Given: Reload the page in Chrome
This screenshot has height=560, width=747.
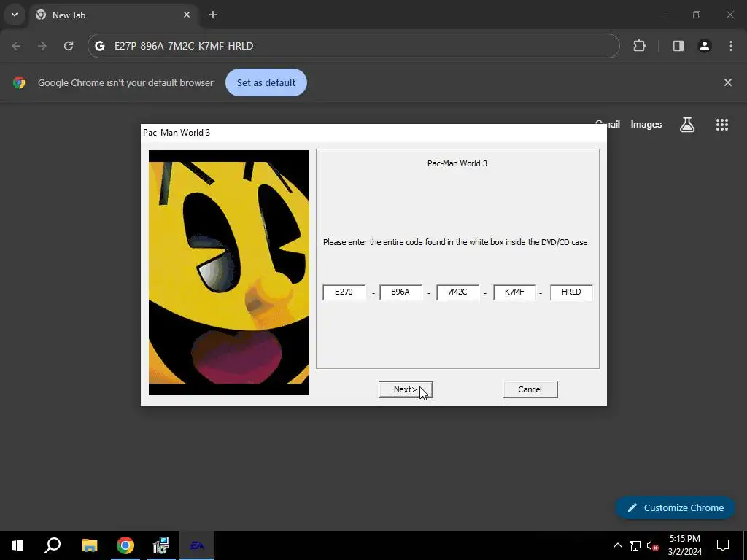Looking at the screenshot, I should point(69,46).
